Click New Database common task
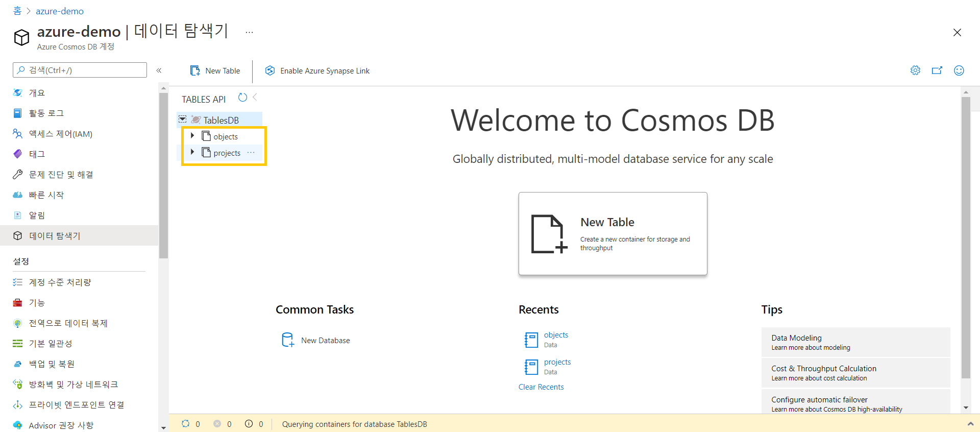 click(316, 340)
